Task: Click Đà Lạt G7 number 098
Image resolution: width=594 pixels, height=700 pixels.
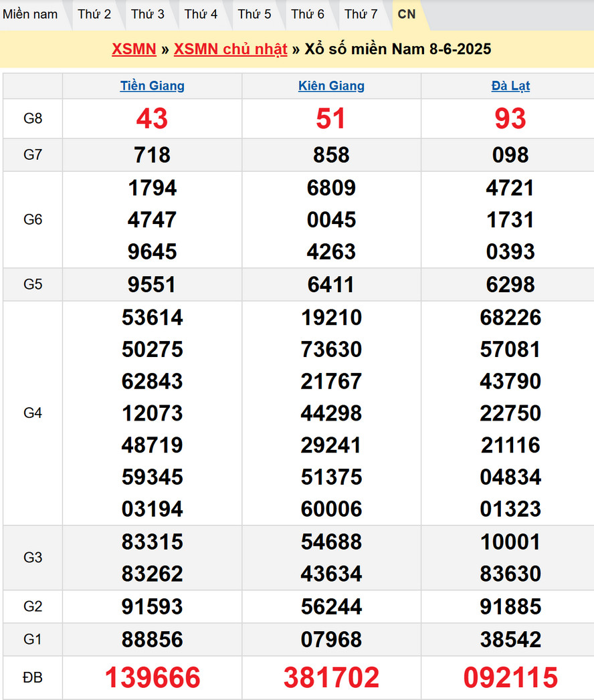Action: (x=510, y=155)
